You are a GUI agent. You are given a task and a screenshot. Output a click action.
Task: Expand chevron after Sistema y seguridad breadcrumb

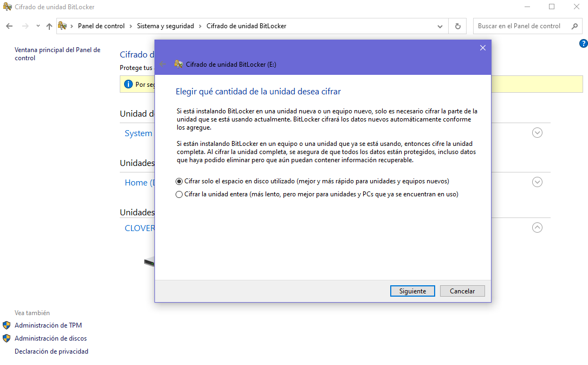pyautogui.click(x=201, y=26)
